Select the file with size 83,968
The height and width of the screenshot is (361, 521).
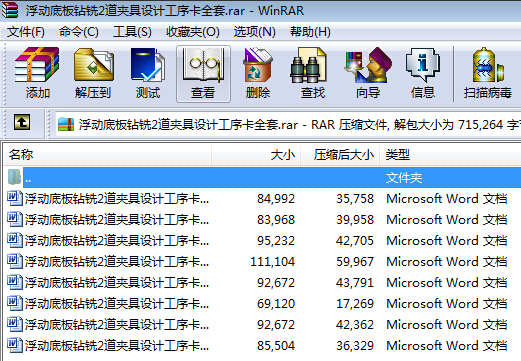tap(117, 220)
